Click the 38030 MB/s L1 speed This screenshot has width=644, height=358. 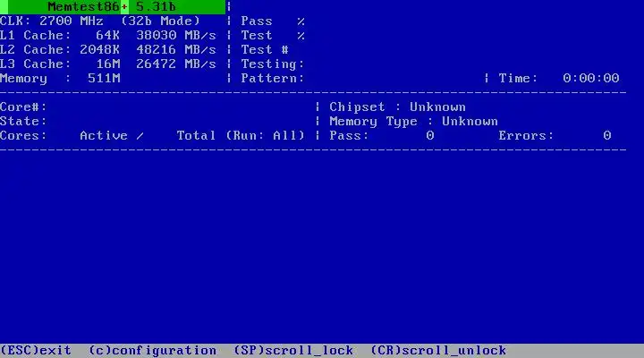coord(176,35)
